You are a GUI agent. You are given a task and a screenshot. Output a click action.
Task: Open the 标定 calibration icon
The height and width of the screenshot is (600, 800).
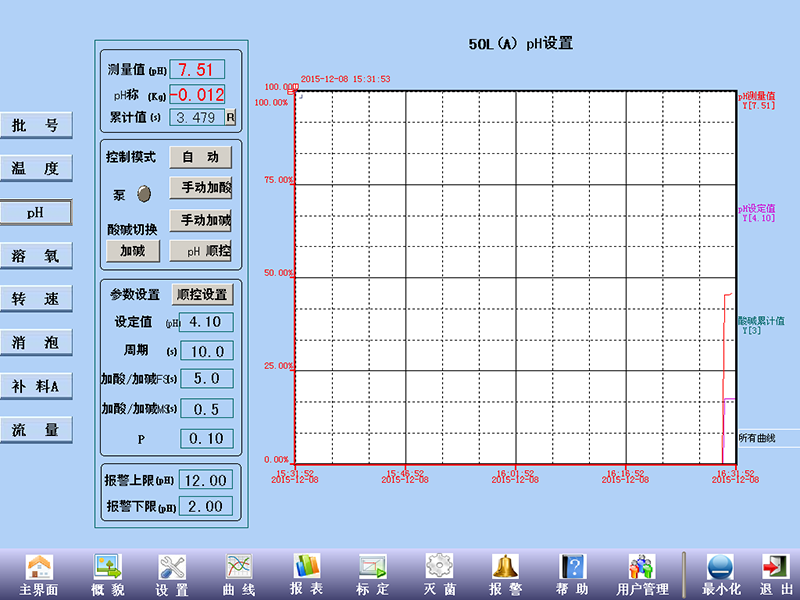pyautogui.click(x=372, y=567)
